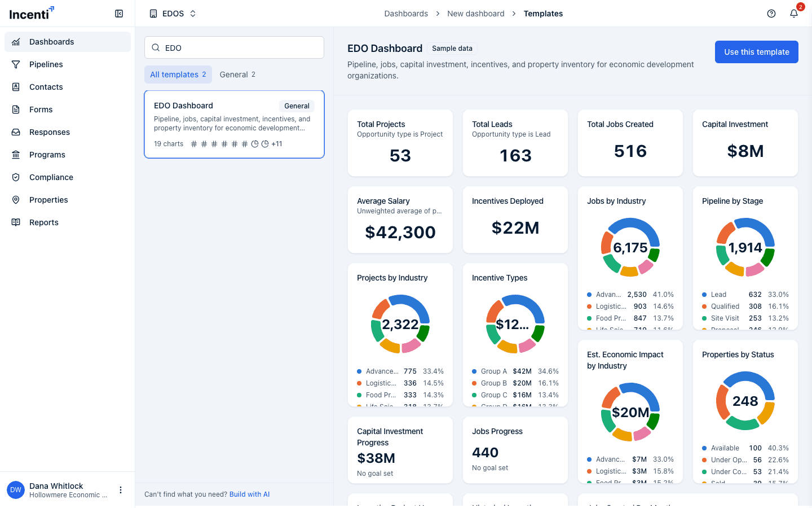
Task: Click Est. Economic Impact donut chart
Action: coord(630,412)
